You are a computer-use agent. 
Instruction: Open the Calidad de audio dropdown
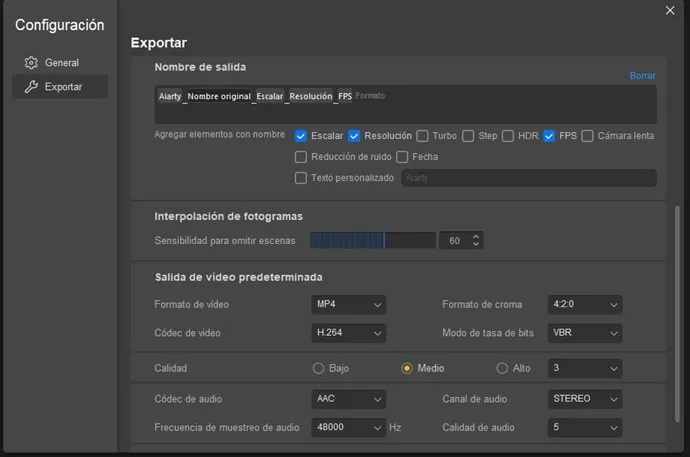[585, 428]
